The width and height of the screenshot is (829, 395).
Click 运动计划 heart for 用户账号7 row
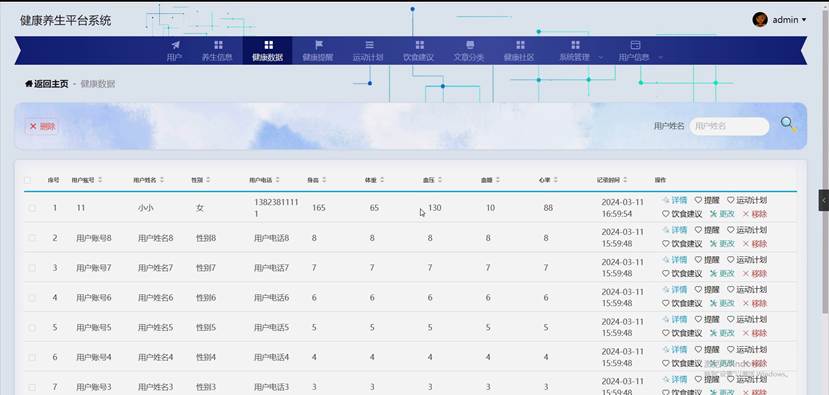coord(747,260)
